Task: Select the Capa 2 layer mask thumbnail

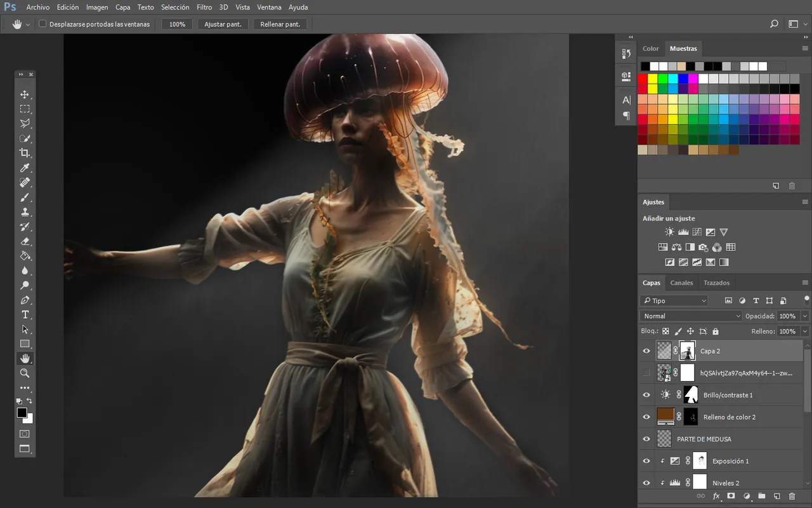Action: click(687, 351)
